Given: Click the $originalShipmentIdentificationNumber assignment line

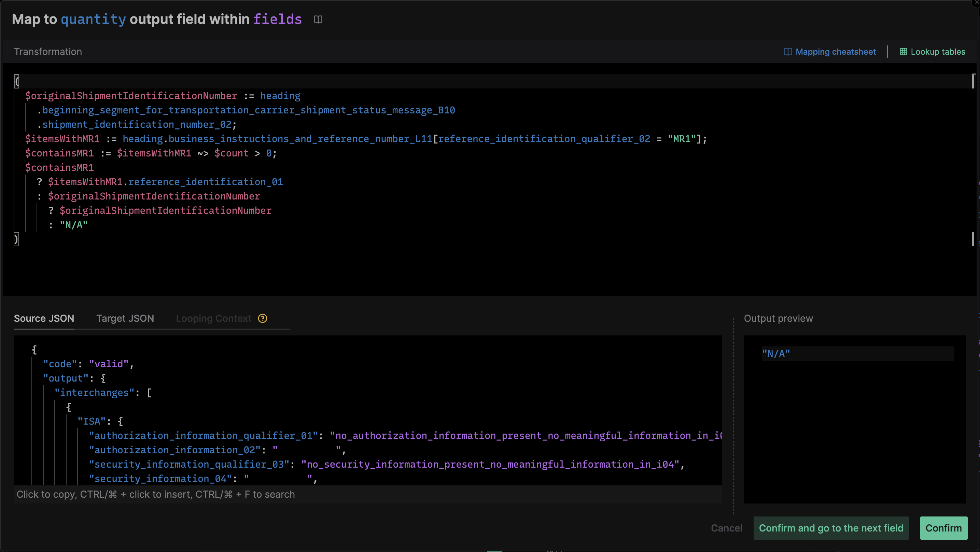Looking at the screenshot, I should pyautogui.click(x=163, y=96).
